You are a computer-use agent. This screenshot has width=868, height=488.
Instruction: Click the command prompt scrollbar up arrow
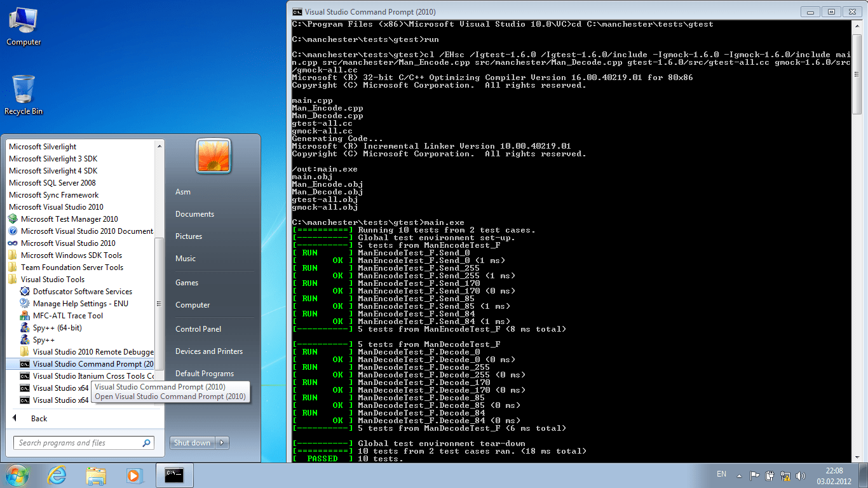pyautogui.click(x=857, y=26)
